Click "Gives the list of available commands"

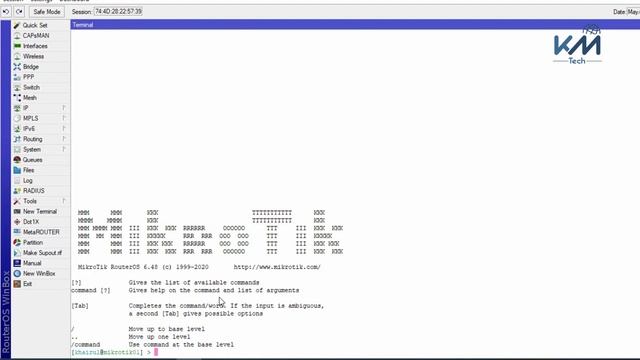click(x=194, y=282)
